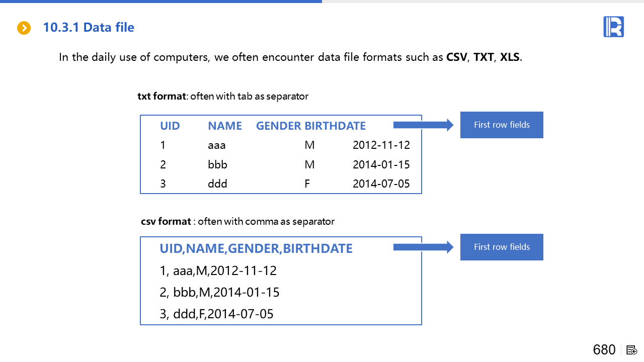Screen dimensions: 644x362
Task: Click the return-to-contents icon beside page number
Action: click(631, 350)
